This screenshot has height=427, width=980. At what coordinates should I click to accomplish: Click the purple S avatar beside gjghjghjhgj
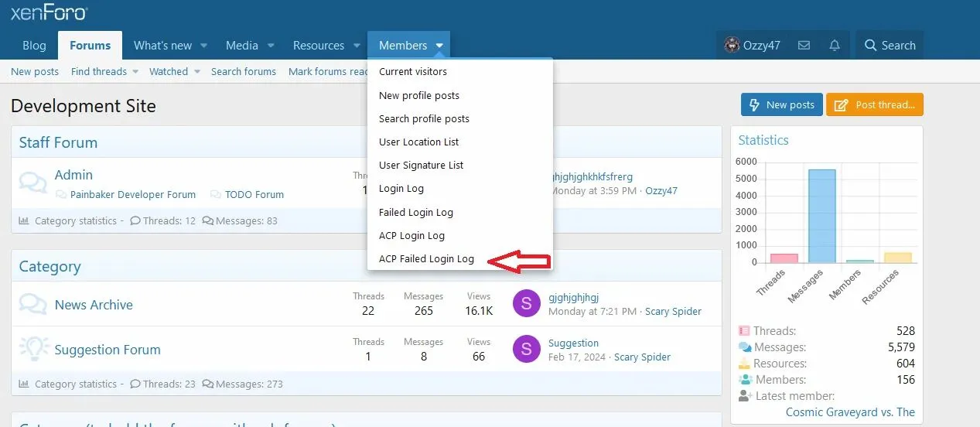[x=526, y=304]
